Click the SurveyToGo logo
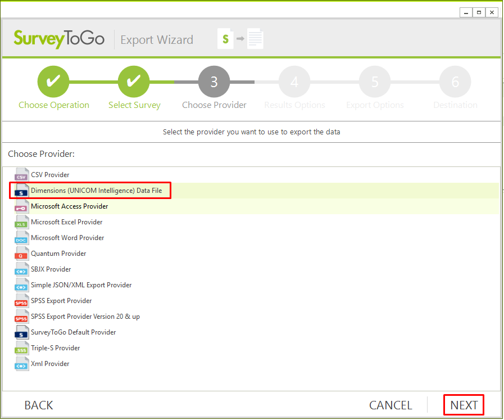 point(59,39)
